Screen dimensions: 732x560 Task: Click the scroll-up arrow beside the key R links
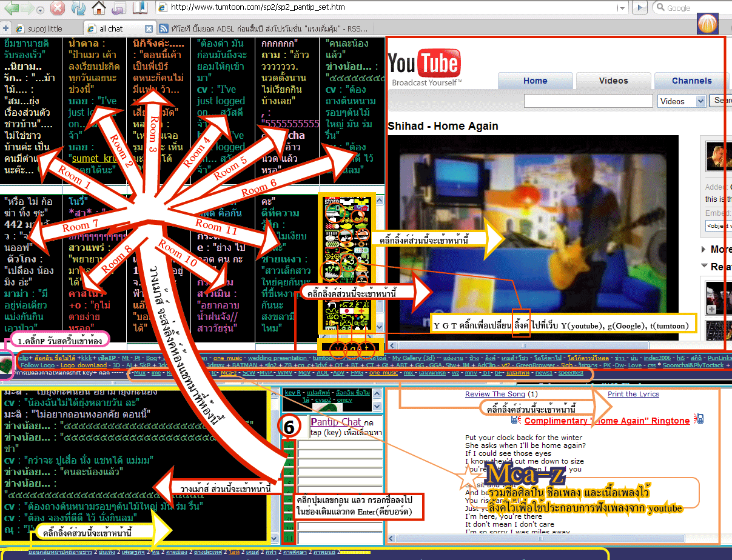click(377, 393)
